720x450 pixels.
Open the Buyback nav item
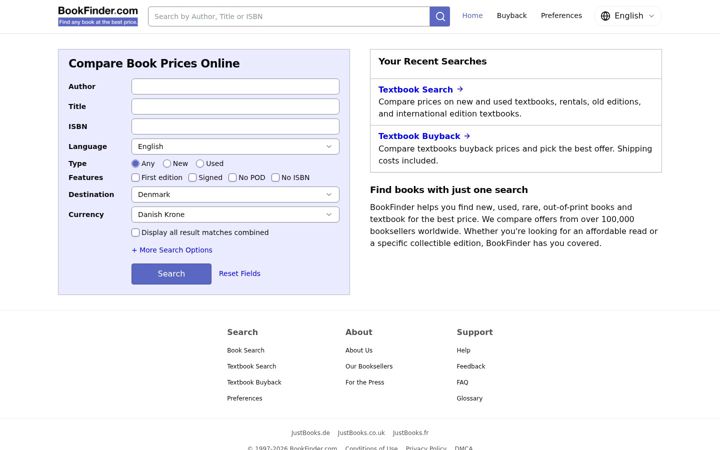(x=512, y=16)
